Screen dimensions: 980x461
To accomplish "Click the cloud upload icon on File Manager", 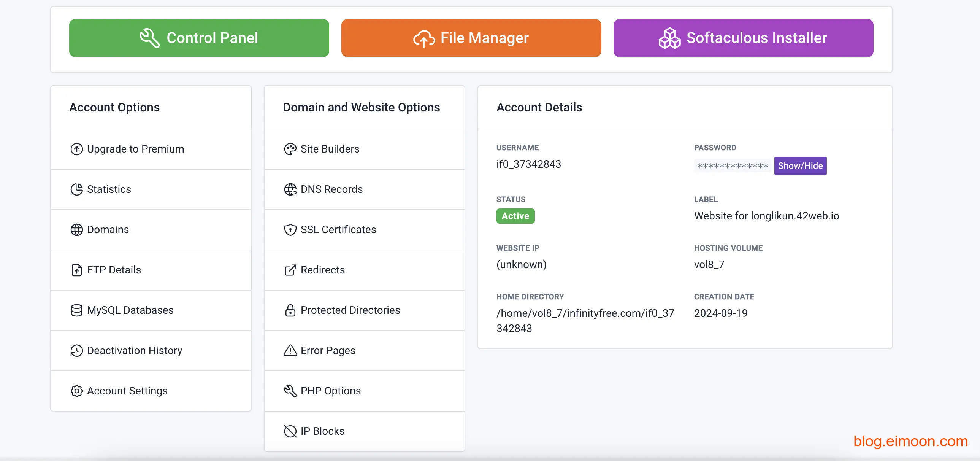I will click(x=424, y=38).
